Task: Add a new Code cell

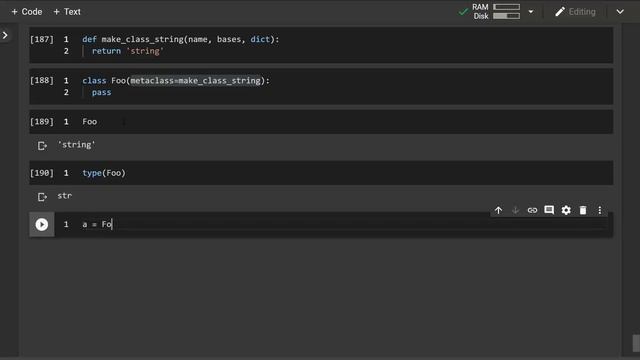Action: [27, 12]
